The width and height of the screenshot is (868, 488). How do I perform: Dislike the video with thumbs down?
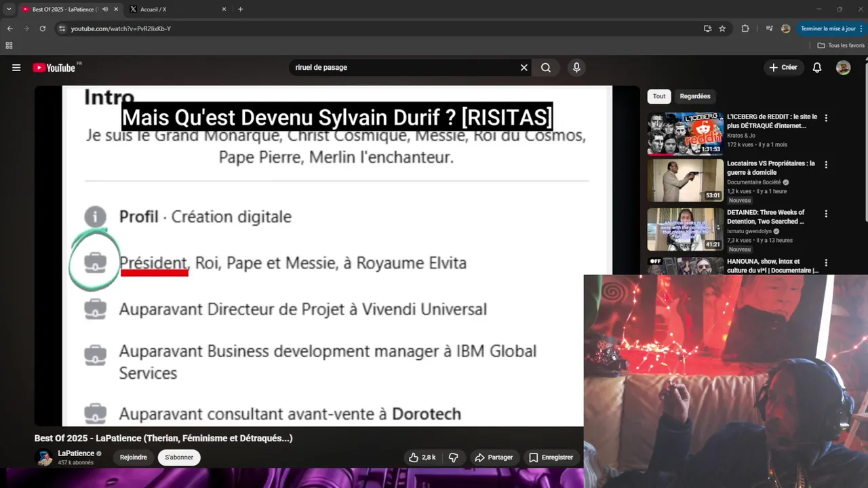[x=454, y=457]
